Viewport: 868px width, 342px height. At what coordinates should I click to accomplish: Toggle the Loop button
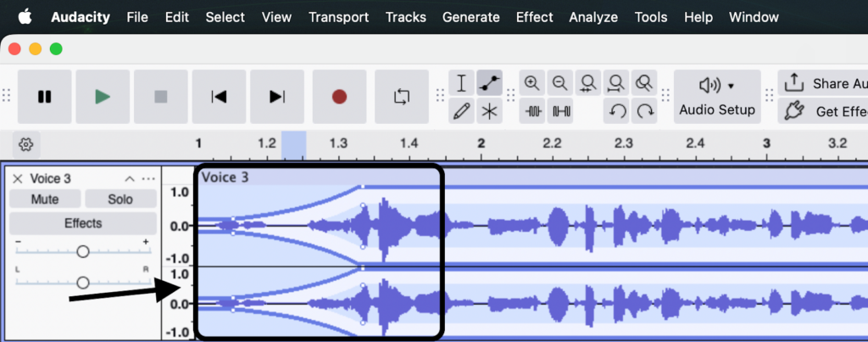402,97
